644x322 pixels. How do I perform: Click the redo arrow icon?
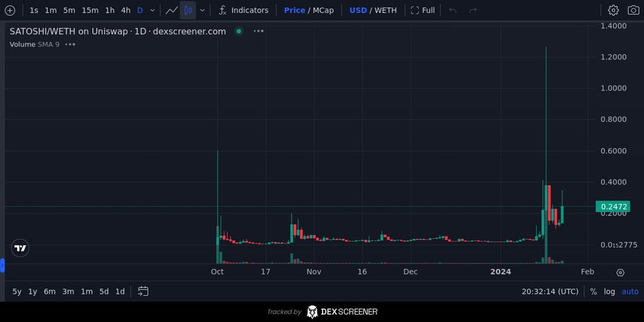click(x=473, y=10)
